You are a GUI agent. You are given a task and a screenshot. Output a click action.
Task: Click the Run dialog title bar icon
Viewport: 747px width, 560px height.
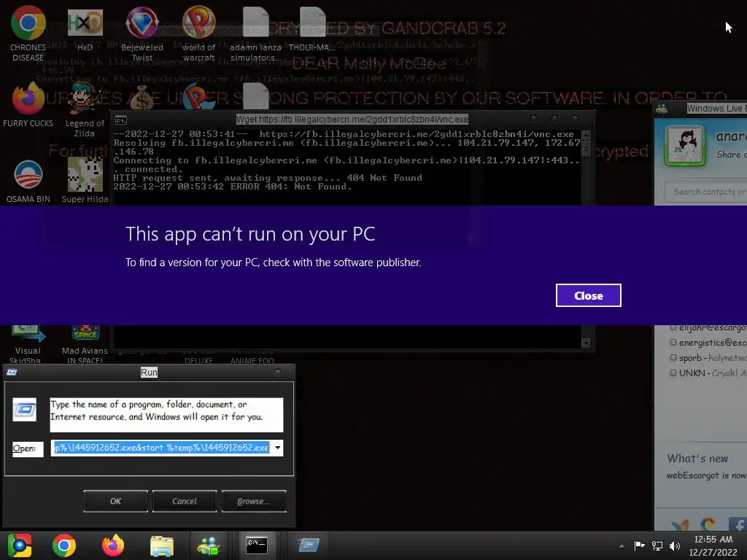click(12, 372)
